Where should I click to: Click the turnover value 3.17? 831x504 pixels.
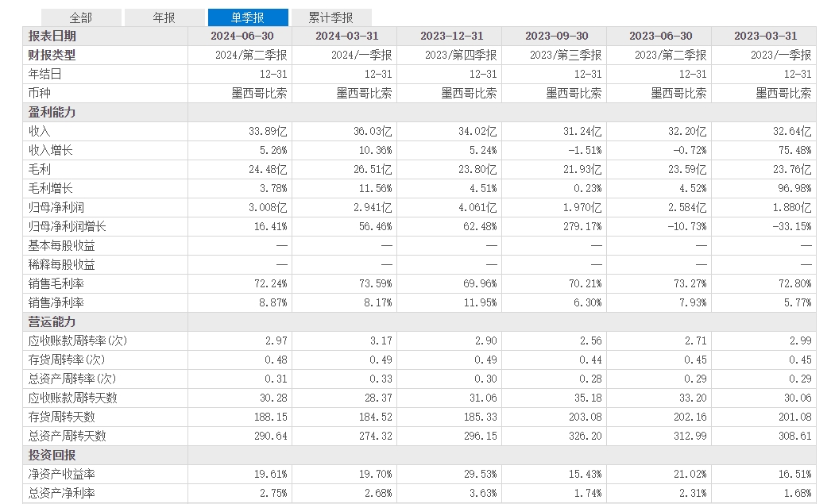click(381, 341)
